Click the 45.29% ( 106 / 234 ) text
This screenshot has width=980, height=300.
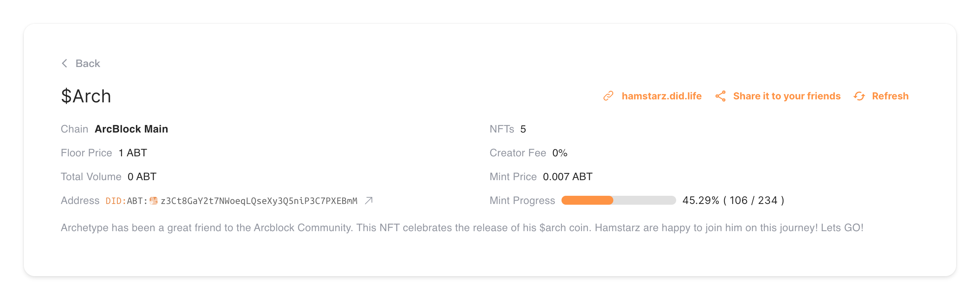point(733,200)
